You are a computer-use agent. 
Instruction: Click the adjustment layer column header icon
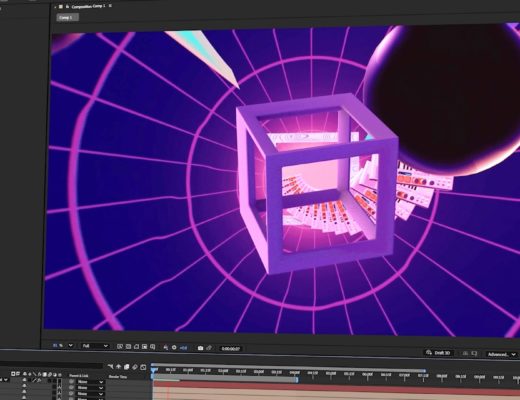click(x=55, y=375)
